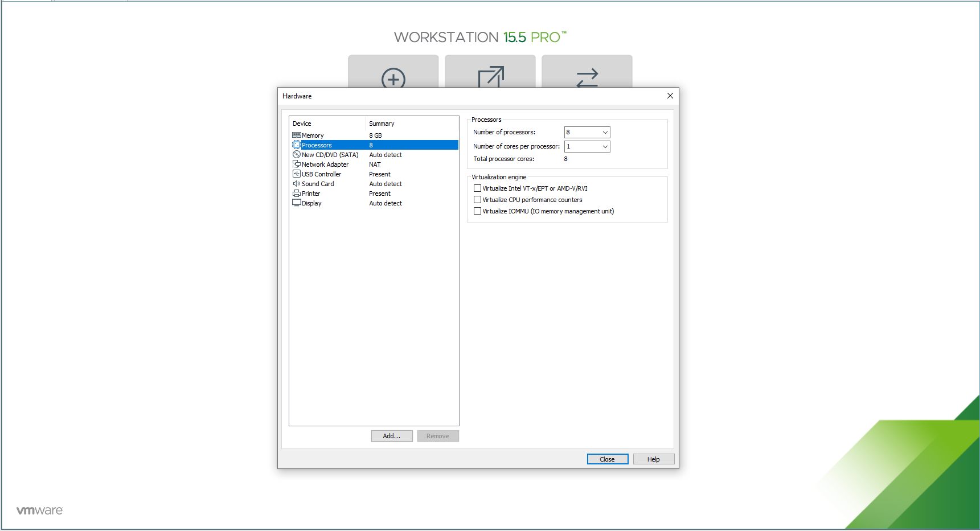Click the Printer icon
Viewport: 980px width, 531px height.
pos(296,194)
